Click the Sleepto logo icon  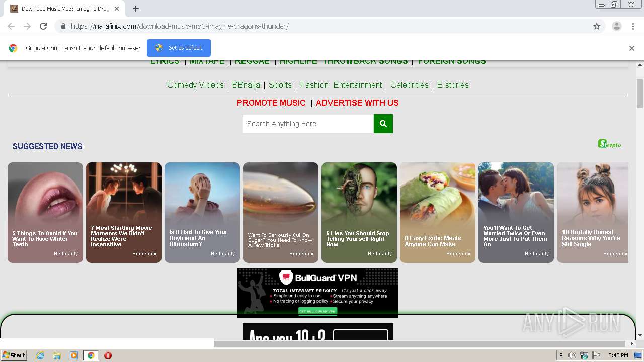[x=610, y=144]
